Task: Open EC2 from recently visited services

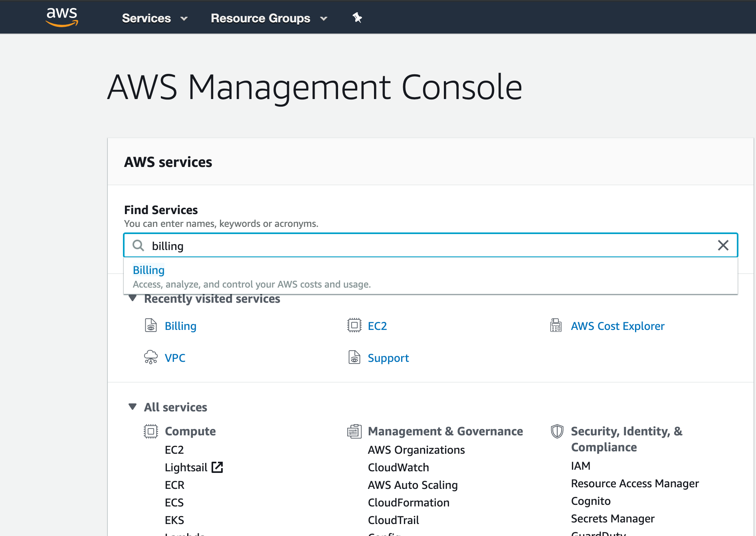Action: pyautogui.click(x=377, y=326)
